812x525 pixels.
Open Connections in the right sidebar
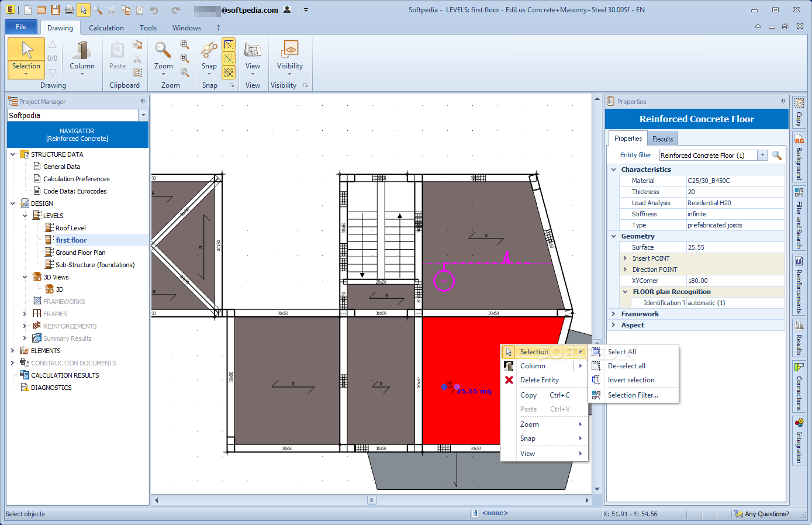coord(799,386)
